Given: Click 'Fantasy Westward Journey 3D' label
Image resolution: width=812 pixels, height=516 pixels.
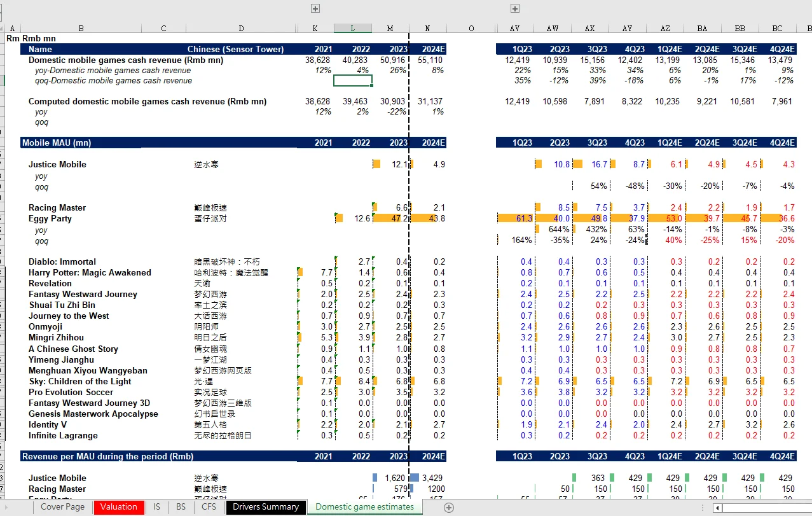Looking at the screenshot, I should point(89,403).
